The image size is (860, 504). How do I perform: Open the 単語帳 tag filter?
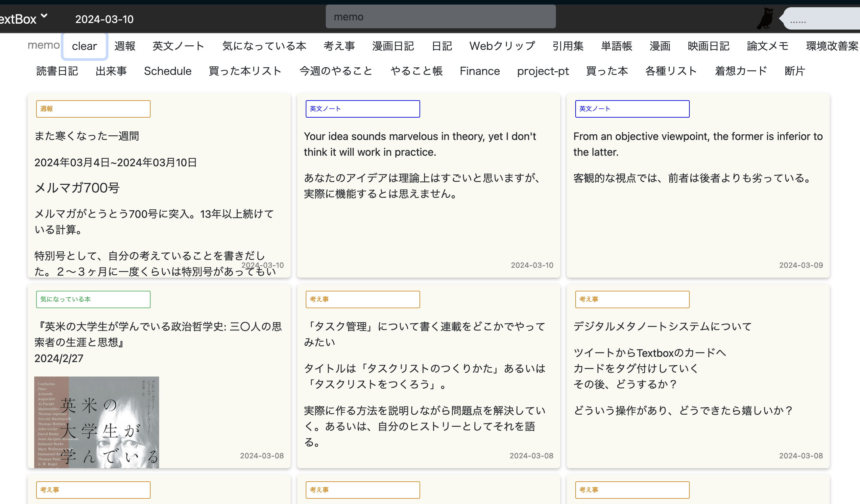point(616,46)
